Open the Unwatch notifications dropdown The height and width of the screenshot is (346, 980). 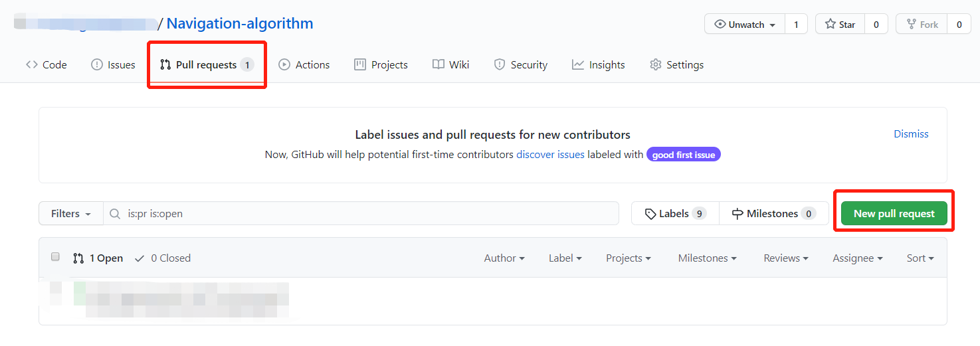point(745,25)
